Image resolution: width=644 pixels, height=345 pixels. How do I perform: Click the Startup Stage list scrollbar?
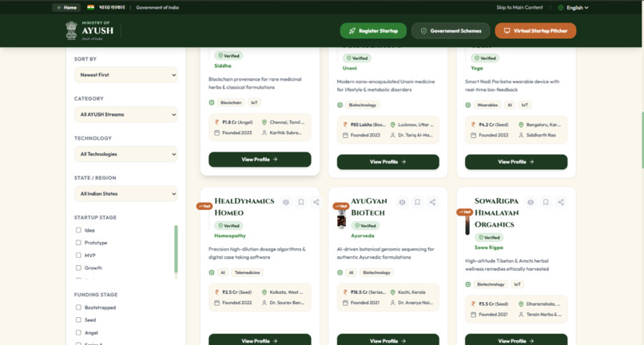point(177,249)
